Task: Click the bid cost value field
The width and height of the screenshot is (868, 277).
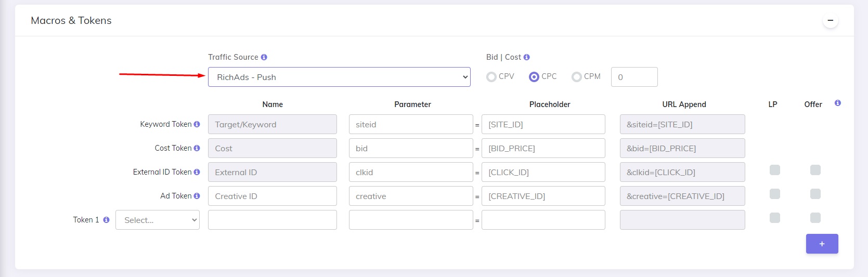Action: 634,77
